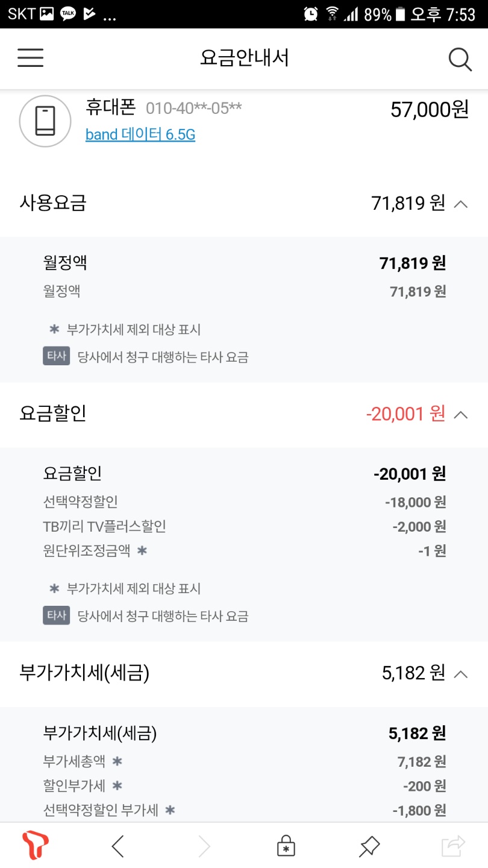This screenshot has width=488, height=868.
Task: Tap the T logo home icon
Action: tap(35, 845)
